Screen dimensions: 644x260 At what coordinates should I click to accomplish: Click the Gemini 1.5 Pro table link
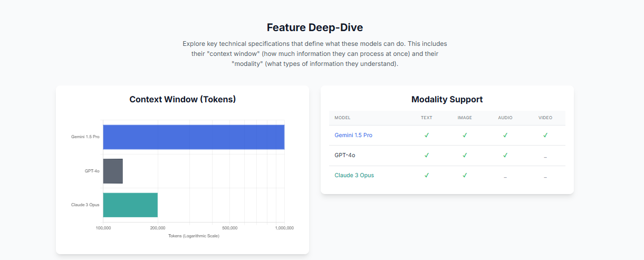tap(353, 136)
